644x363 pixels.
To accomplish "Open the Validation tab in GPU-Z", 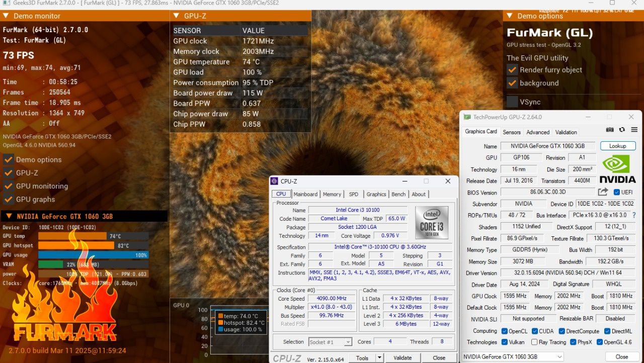I will click(x=566, y=132).
